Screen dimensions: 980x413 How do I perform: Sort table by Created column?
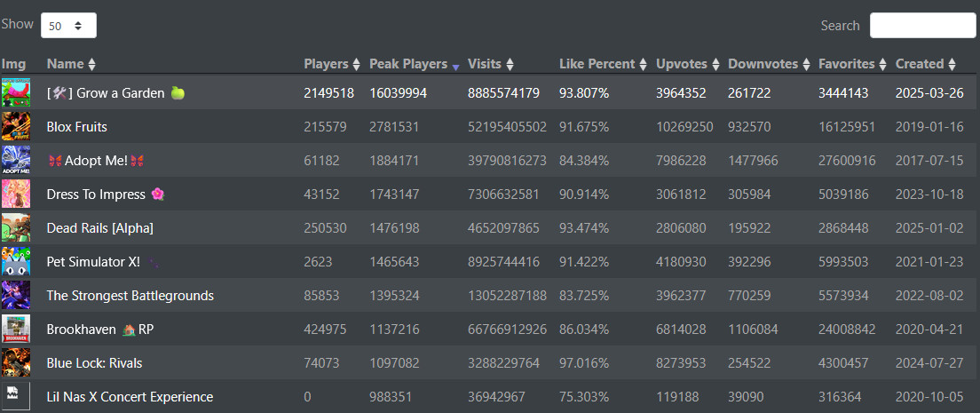pyautogui.click(x=926, y=64)
